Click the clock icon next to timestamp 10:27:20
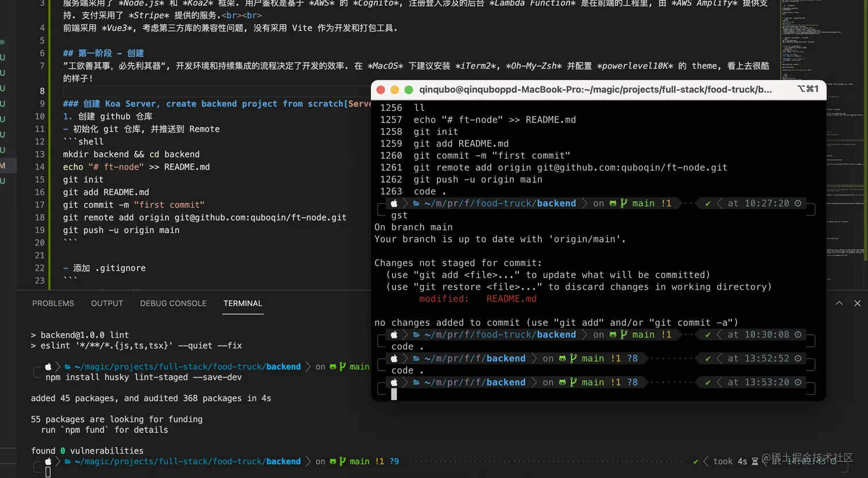The height and width of the screenshot is (478, 868). pos(798,203)
